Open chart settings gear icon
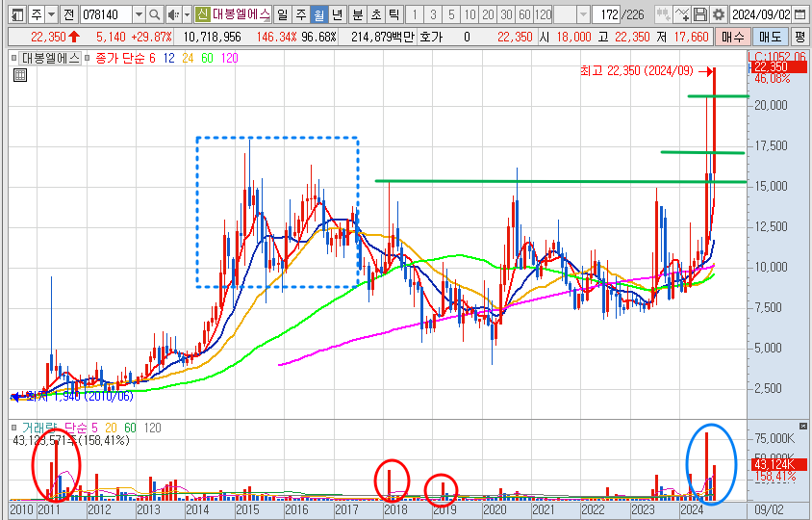 719,14
